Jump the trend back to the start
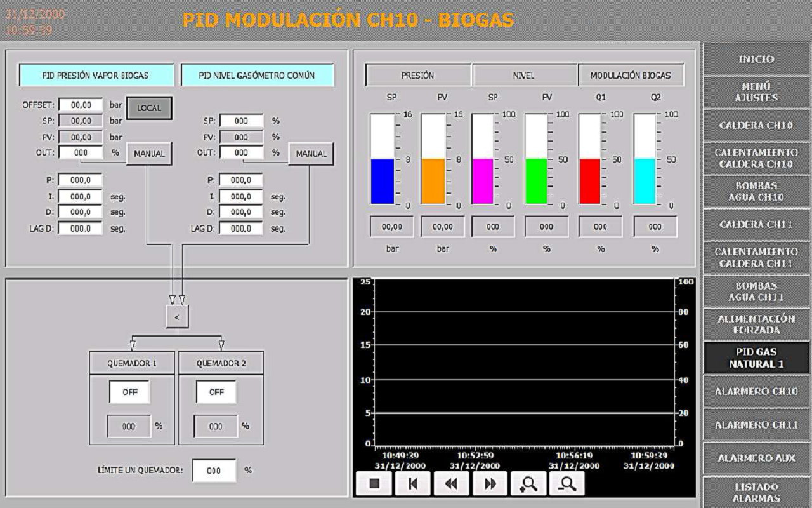This screenshot has width=812, height=508. click(x=413, y=483)
